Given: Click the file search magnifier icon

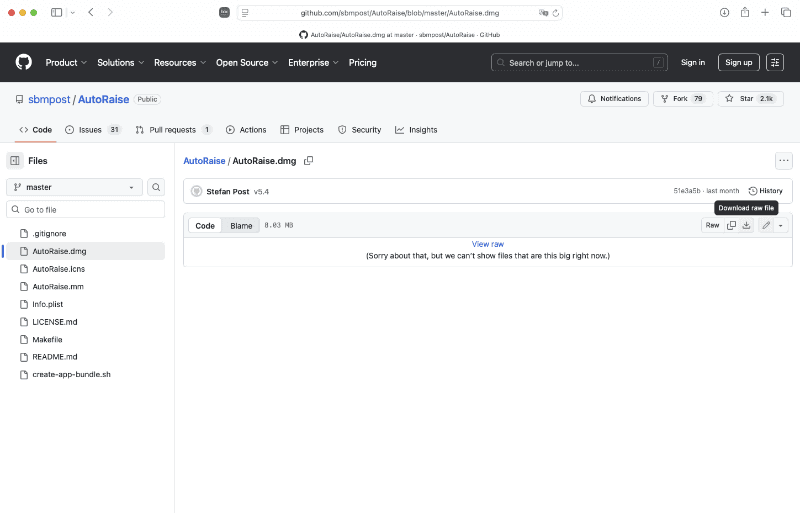Looking at the screenshot, I should coord(156,187).
